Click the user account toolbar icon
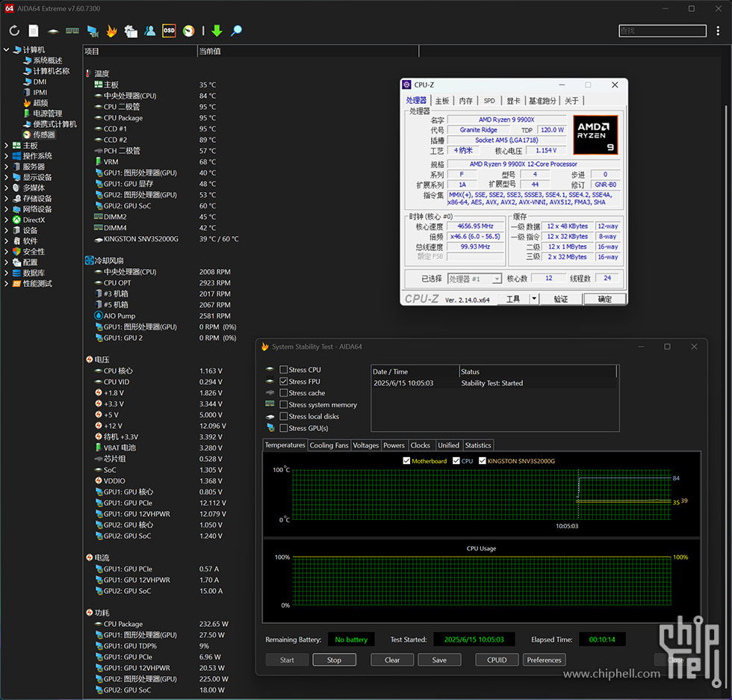This screenshot has width=732, height=700. (x=150, y=31)
